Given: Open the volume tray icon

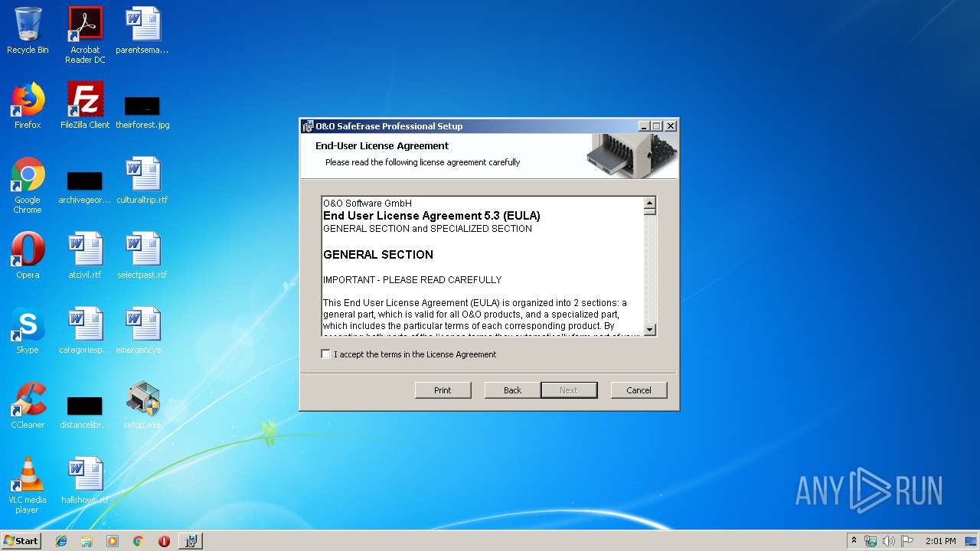Looking at the screenshot, I should pos(888,541).
